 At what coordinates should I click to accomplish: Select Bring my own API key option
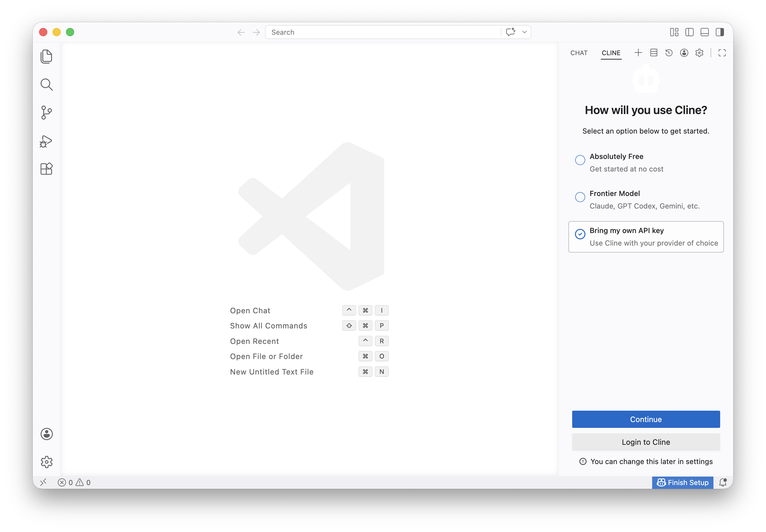coord(646,237)
